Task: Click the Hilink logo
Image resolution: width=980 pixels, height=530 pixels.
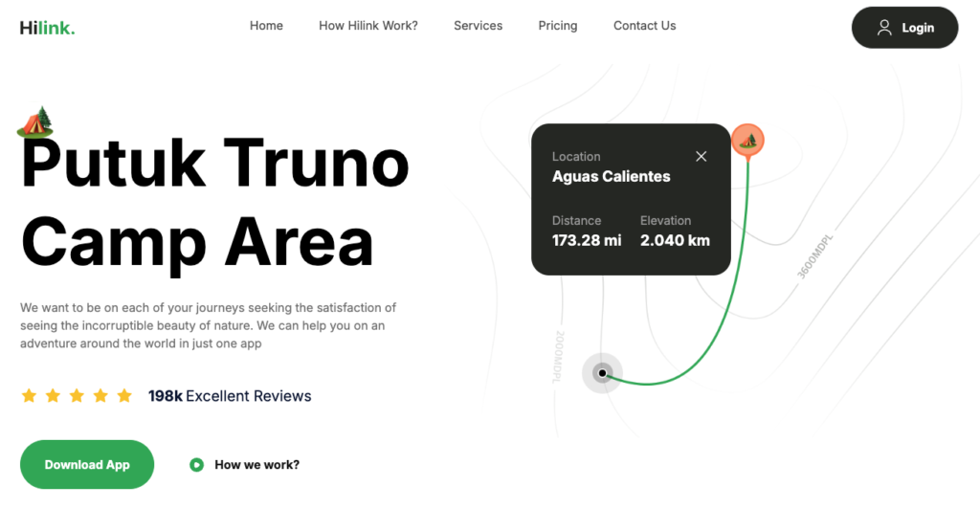Action: pos(47,28)
